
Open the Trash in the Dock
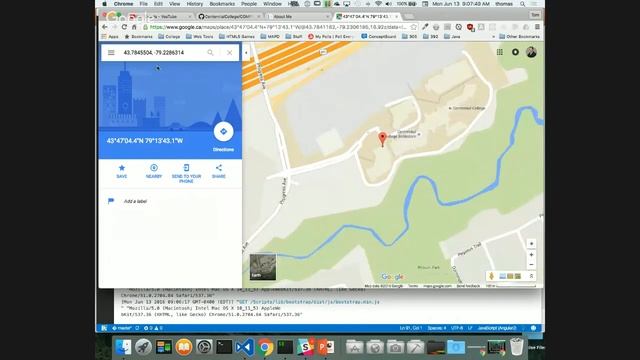point(517,347)
